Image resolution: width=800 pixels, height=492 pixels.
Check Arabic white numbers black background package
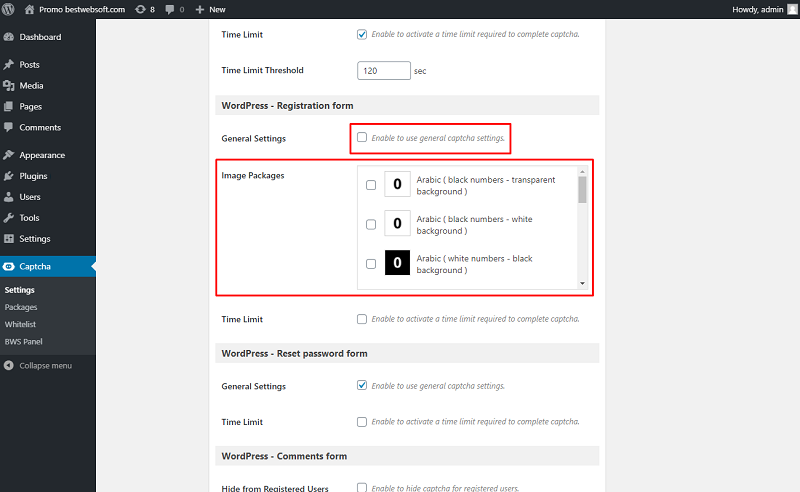click(x=371, y=263)
